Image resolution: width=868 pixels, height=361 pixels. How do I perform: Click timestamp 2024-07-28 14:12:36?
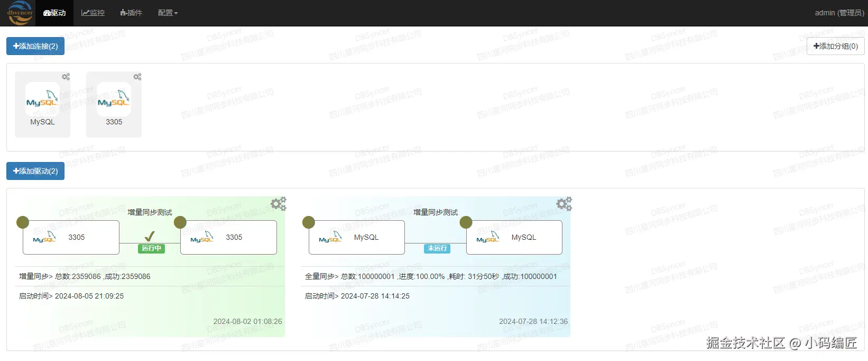click(x=533, y=321)
